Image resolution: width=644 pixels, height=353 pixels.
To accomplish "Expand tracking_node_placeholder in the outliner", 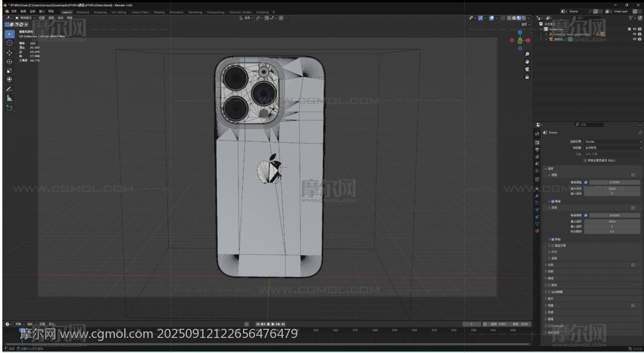I will [x=546, y=34].
